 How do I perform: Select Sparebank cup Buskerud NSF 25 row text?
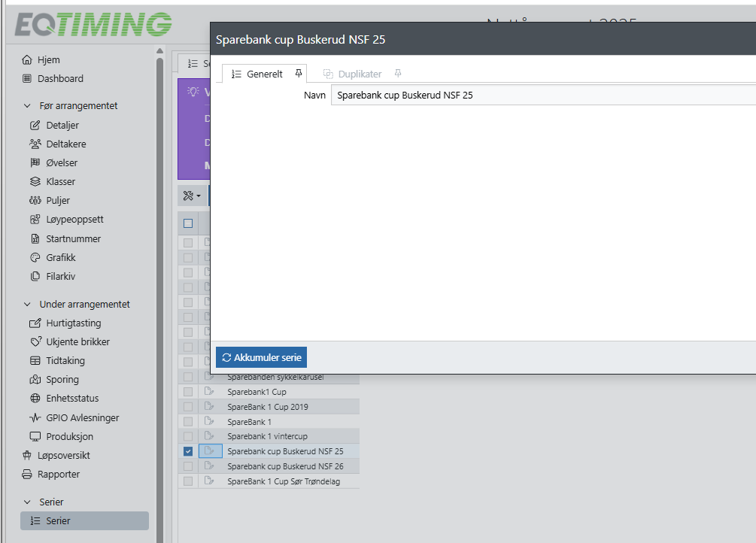click(285, 451)
